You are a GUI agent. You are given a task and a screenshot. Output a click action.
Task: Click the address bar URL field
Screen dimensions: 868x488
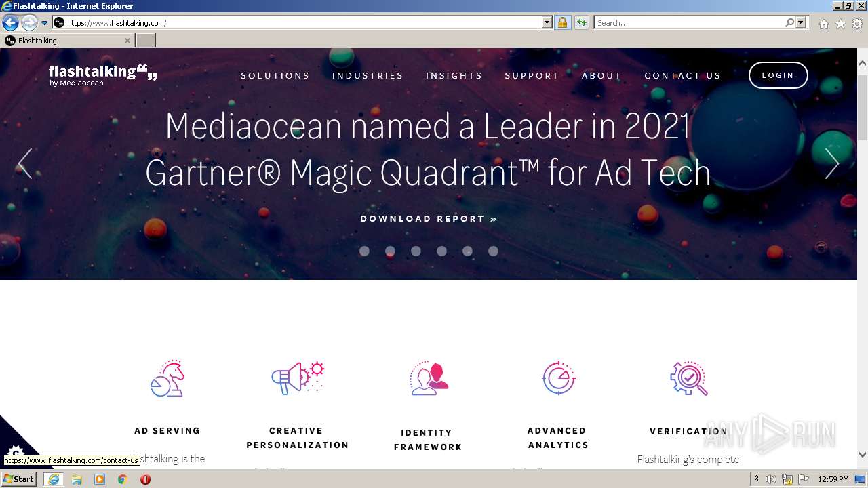tap(297, 23)
